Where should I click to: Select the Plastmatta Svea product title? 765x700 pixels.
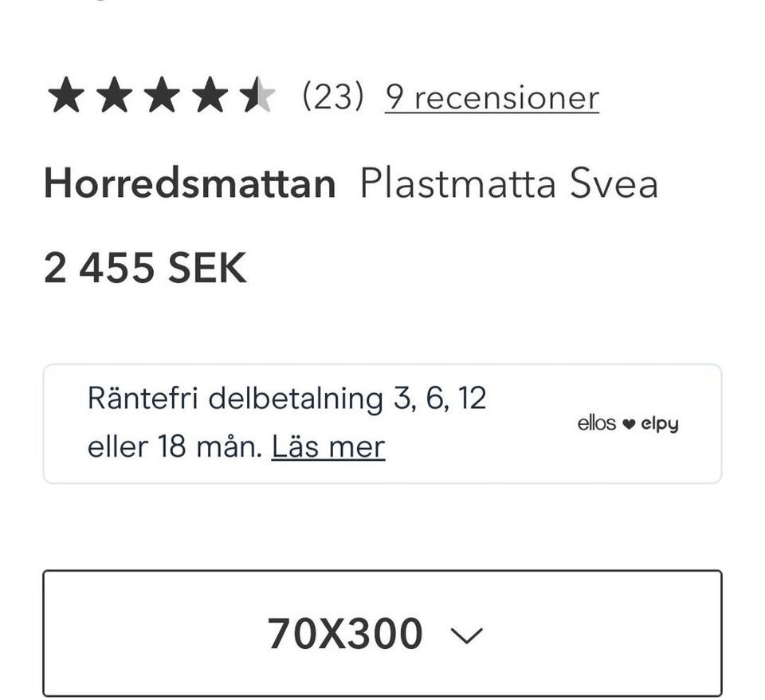click(508, 184)
